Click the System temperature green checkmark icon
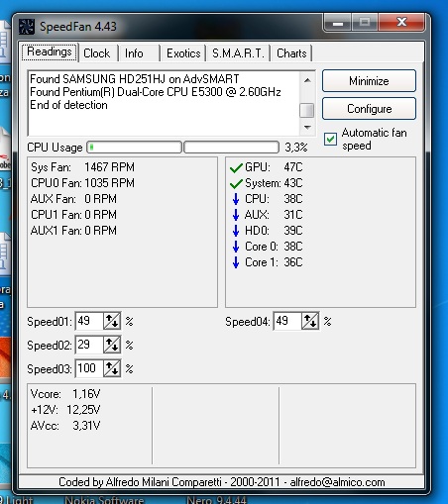 tap(236, 183)
